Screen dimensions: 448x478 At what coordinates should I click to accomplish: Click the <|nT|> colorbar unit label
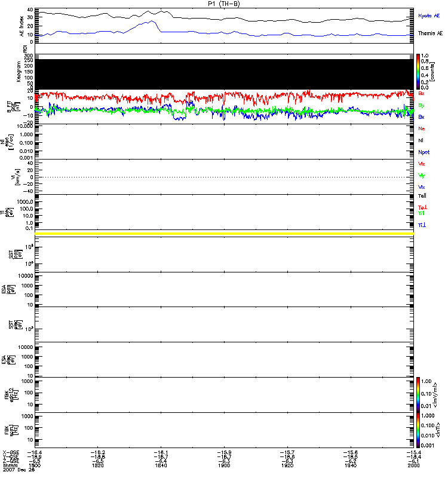tap(438, 430)
